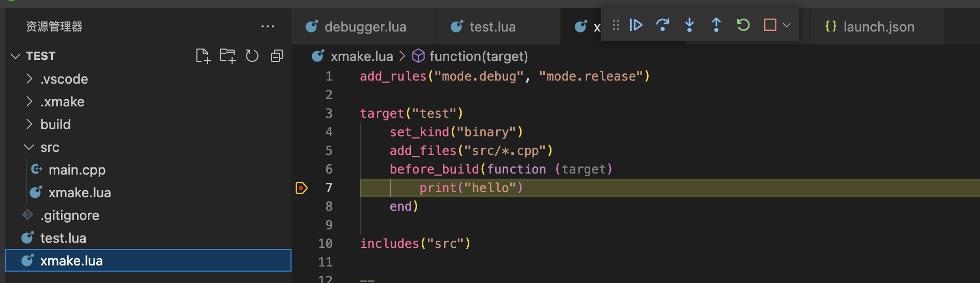Expand the build folder
The image size is (980, 283).
[x=55, y=124]
